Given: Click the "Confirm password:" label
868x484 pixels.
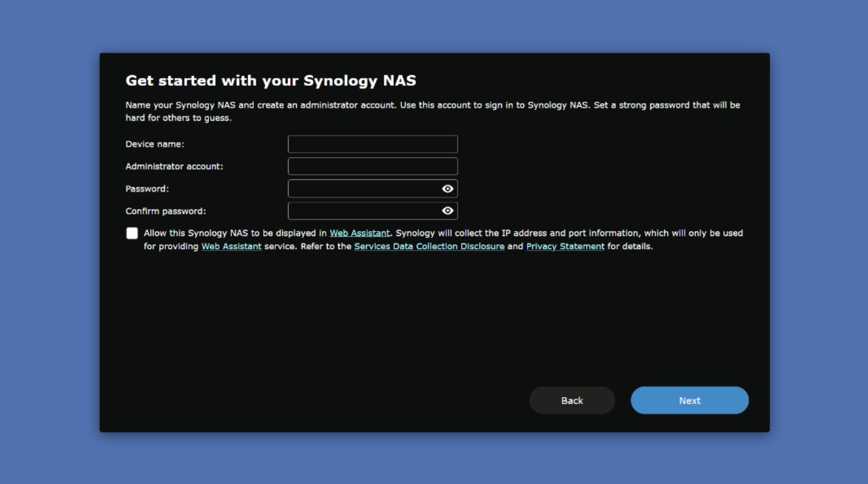Looking at the screenshot, I should (166, 211).
